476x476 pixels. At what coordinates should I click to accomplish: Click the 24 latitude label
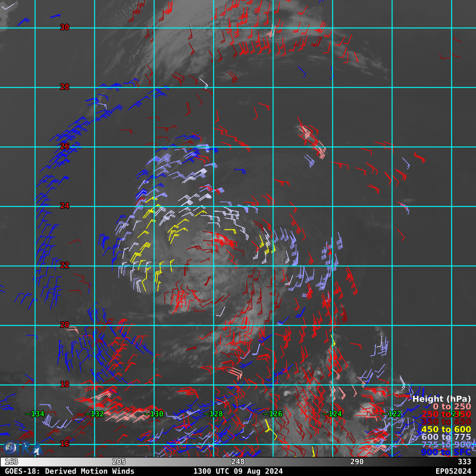(x=64, y=206)
